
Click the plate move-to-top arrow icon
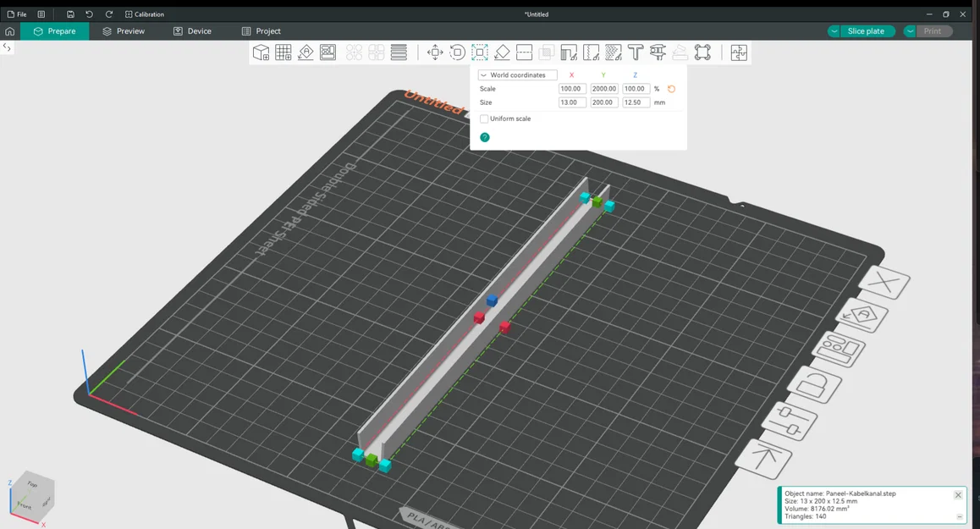pos(763,459)
